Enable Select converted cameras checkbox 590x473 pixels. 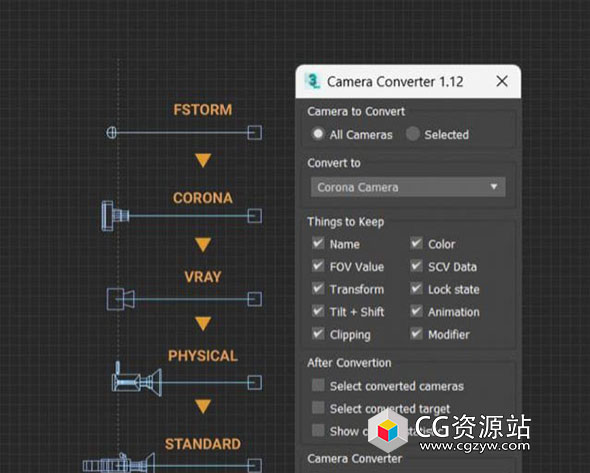click(318, 385)
